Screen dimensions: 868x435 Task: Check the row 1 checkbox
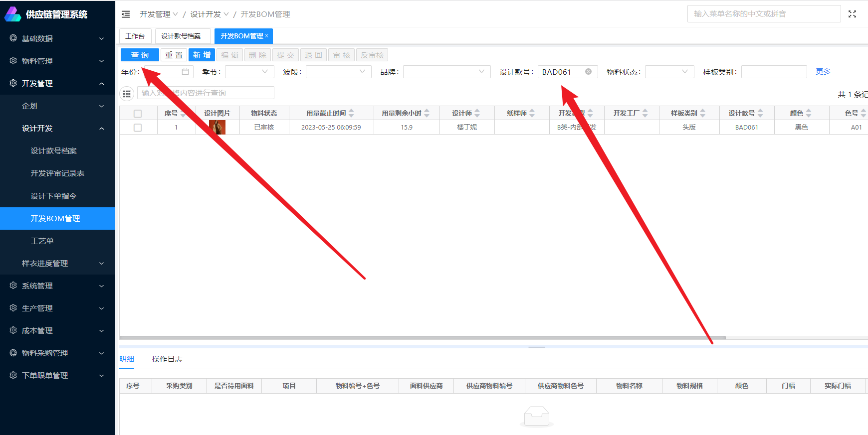pos(138,128)
